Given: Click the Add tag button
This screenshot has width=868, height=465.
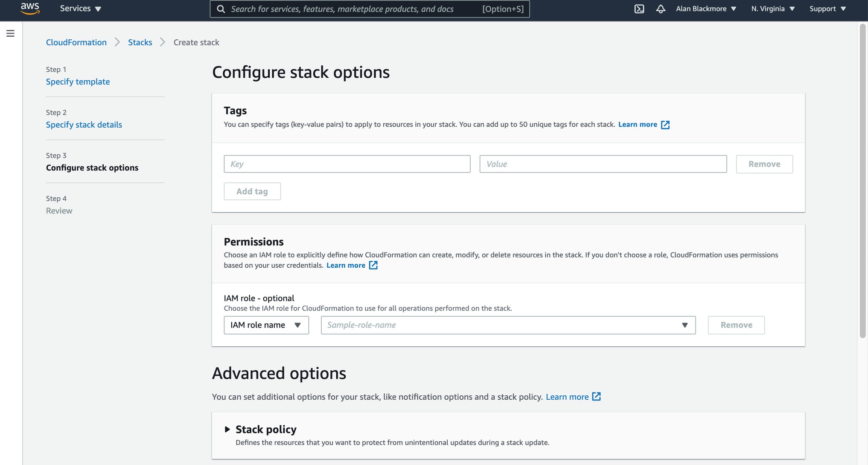Looking at the screenshot, I should tap(252, 191).
